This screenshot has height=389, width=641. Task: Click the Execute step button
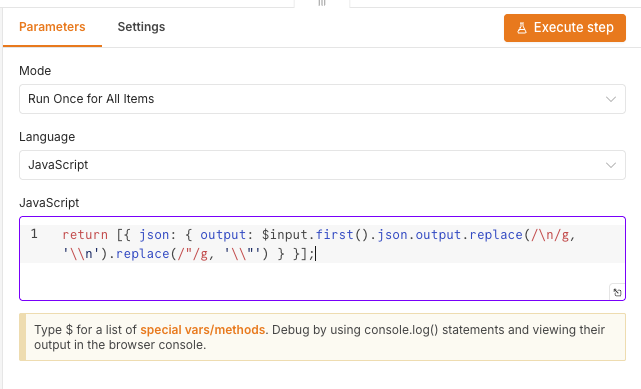click(565, 28)
